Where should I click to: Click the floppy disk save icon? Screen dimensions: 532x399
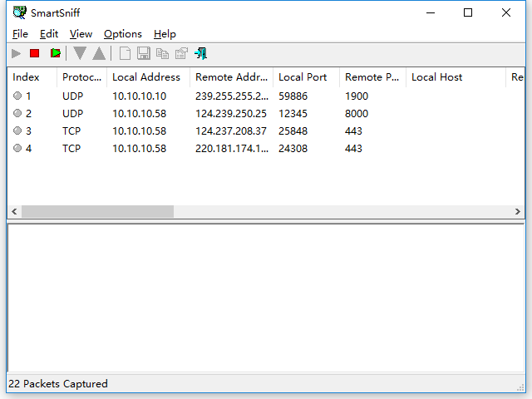(x=144, y=53)
